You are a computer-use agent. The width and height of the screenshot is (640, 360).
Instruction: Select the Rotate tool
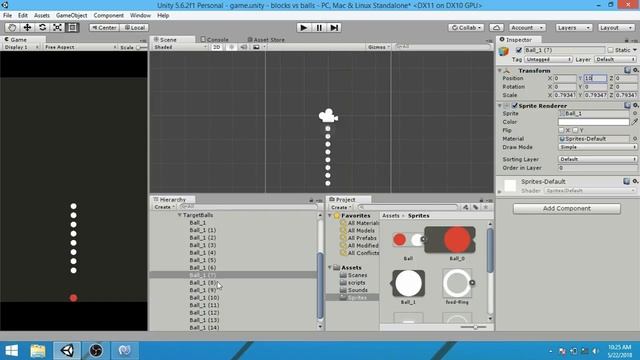tap(42, 27)
